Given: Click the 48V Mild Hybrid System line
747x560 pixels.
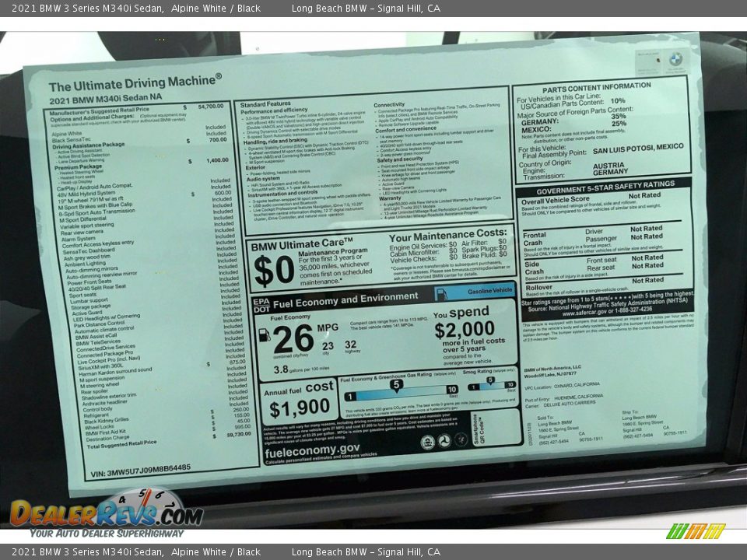Looking at the screenshot, I should click(x=86, y=194).
